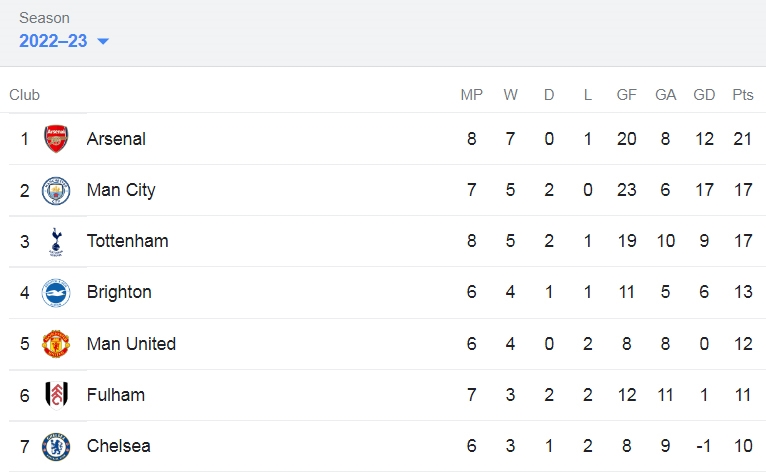The height and width of the screenshot is (472, 766).
Task: Open the Fulham team name
Action: (x=116, y=395)
